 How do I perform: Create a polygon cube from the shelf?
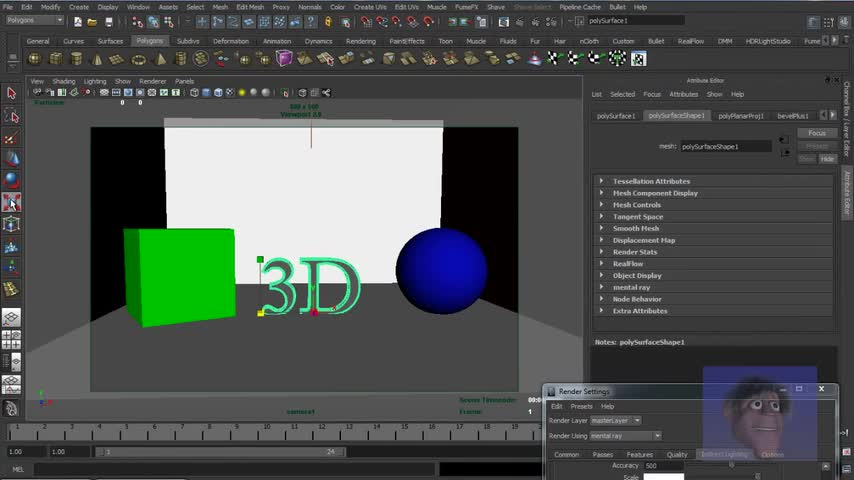[x=56, y=59]
